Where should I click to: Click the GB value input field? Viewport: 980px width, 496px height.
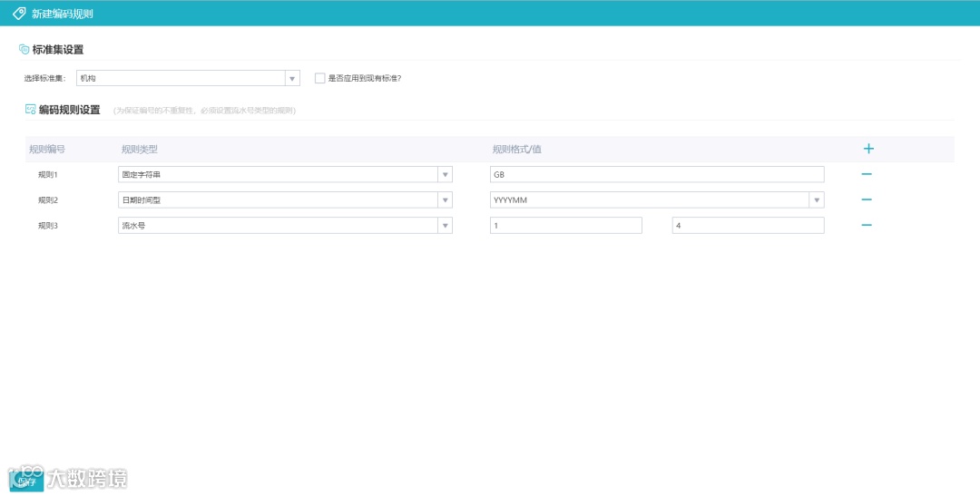pos(657,174)
